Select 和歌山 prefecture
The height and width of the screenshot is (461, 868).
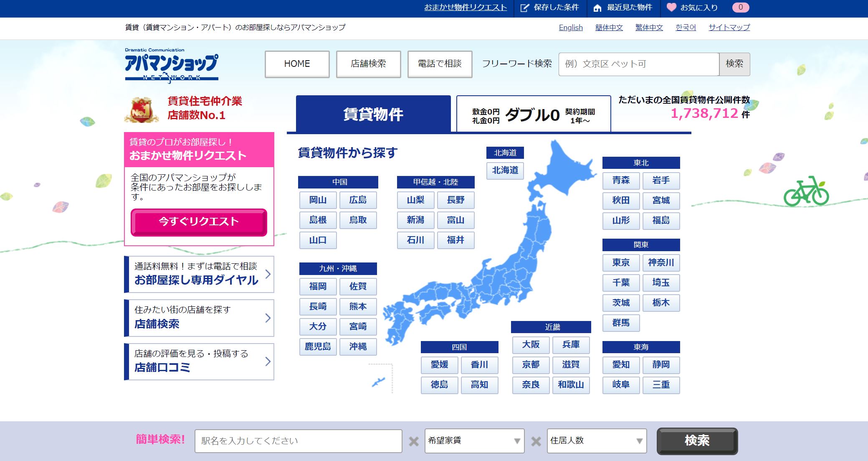point(571,385)
